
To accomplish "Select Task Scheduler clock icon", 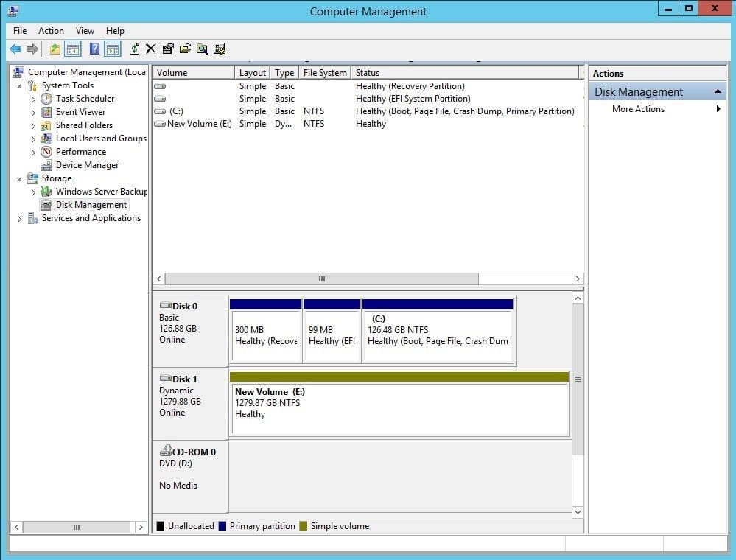I will (46, 99).
